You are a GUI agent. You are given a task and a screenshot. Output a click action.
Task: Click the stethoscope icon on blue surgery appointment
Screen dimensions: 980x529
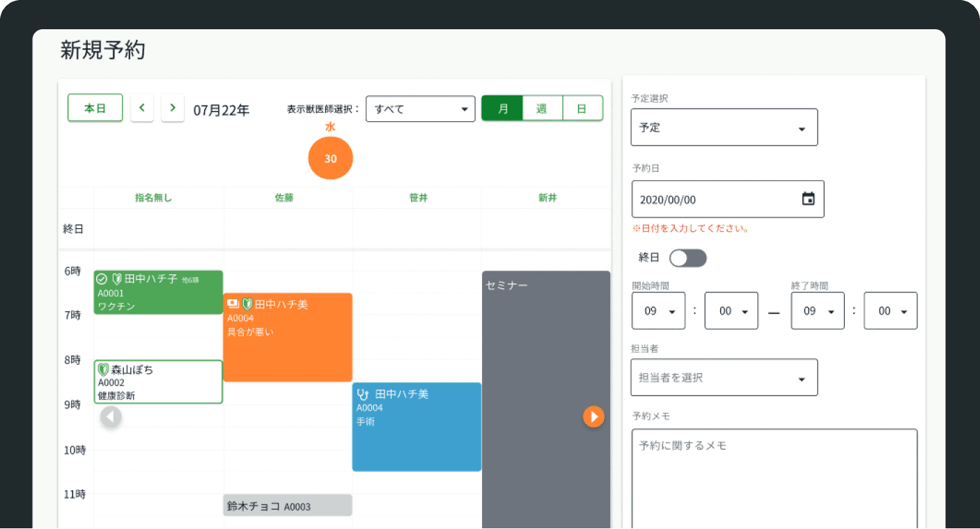[363, 394]
